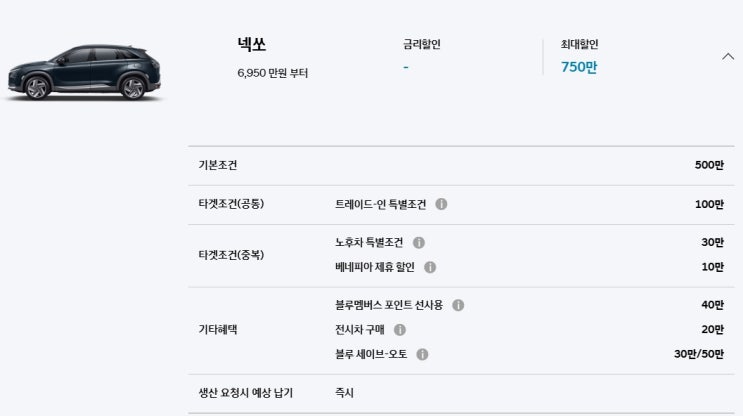Show info for 베네피아 제휴 할인
Image resolution: width=743 pixels, height=416 pixels.
(430, 267)
